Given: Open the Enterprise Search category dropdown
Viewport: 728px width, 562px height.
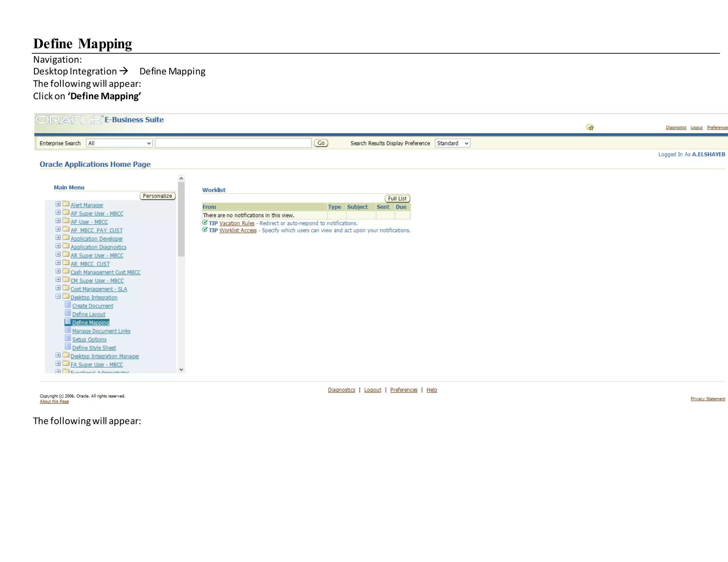Looking at the screenshot, I should (x=119, y=143).
